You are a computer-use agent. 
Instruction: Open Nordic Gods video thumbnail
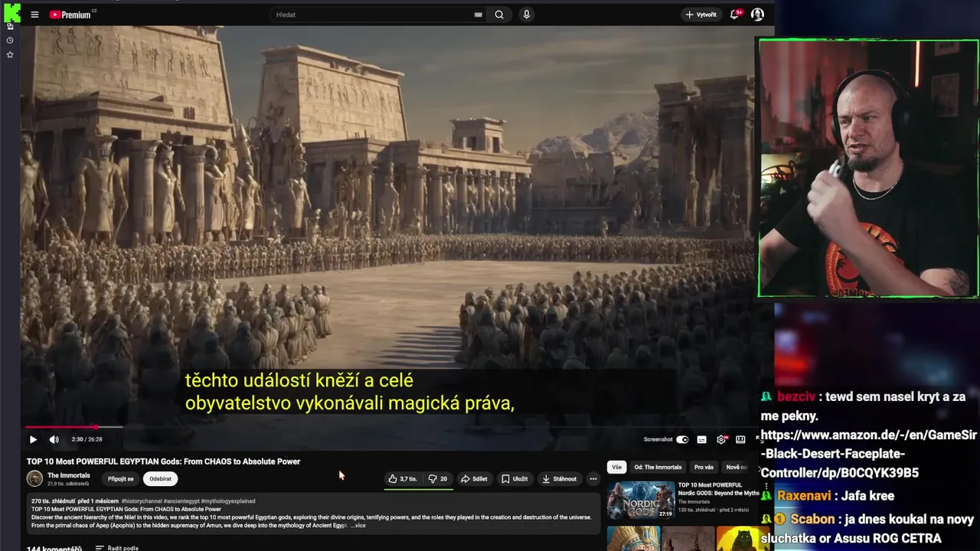click(641, 500)
